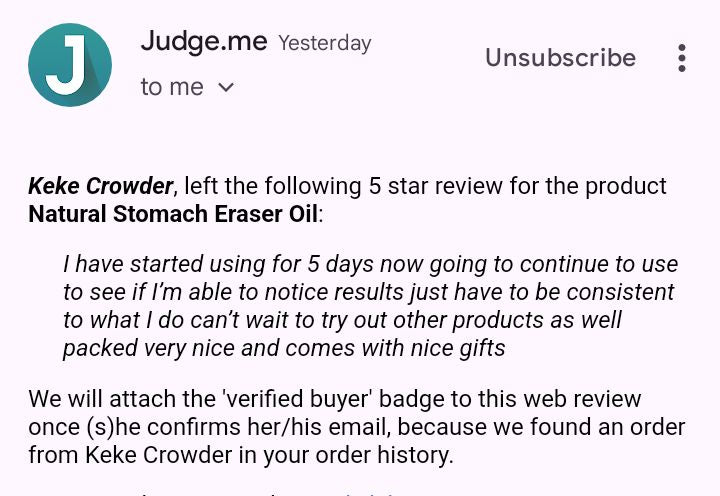This screenshot has width=720, height=496.
Task: Open the three-dot more options menu
Action: (681, 58)
